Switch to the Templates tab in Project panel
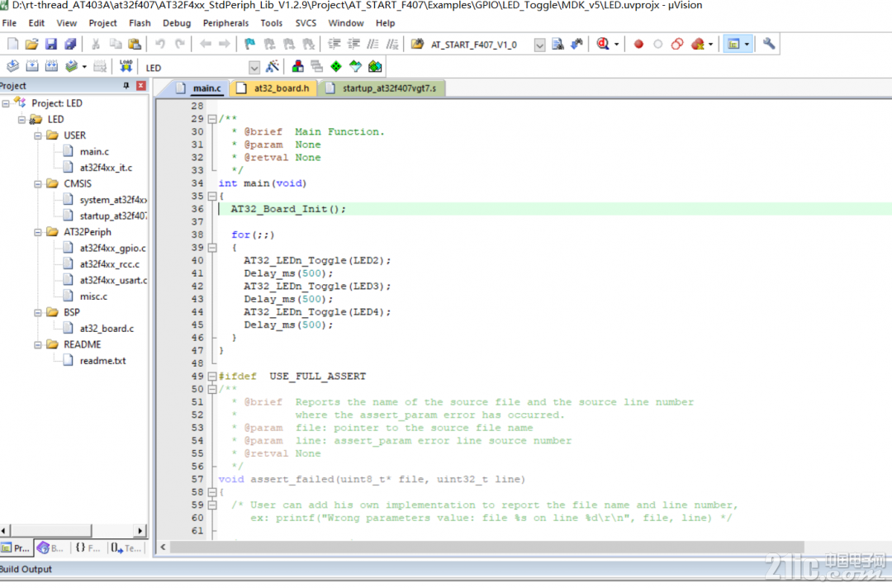This screenshot has height=588, width=892. pyautogui.click(x=126, y=548)
